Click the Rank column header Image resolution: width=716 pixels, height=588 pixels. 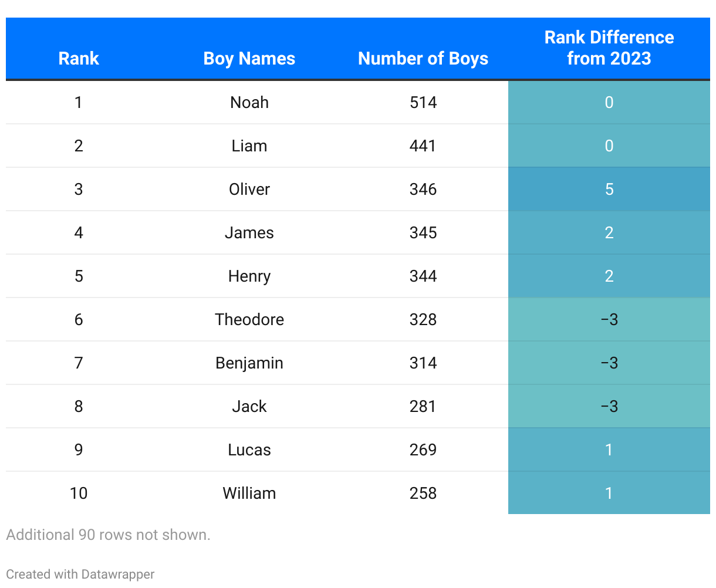click(79, 59)
